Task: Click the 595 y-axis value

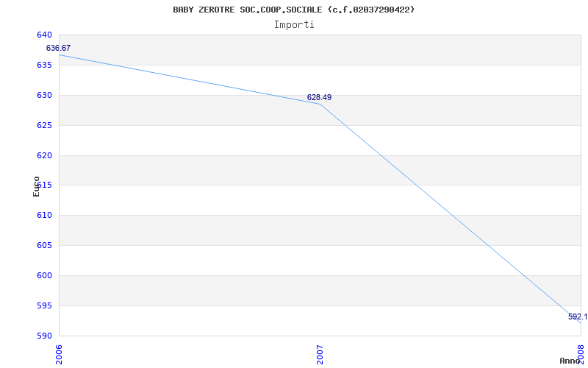Action: pyautogui.click(x=44, y=305)
